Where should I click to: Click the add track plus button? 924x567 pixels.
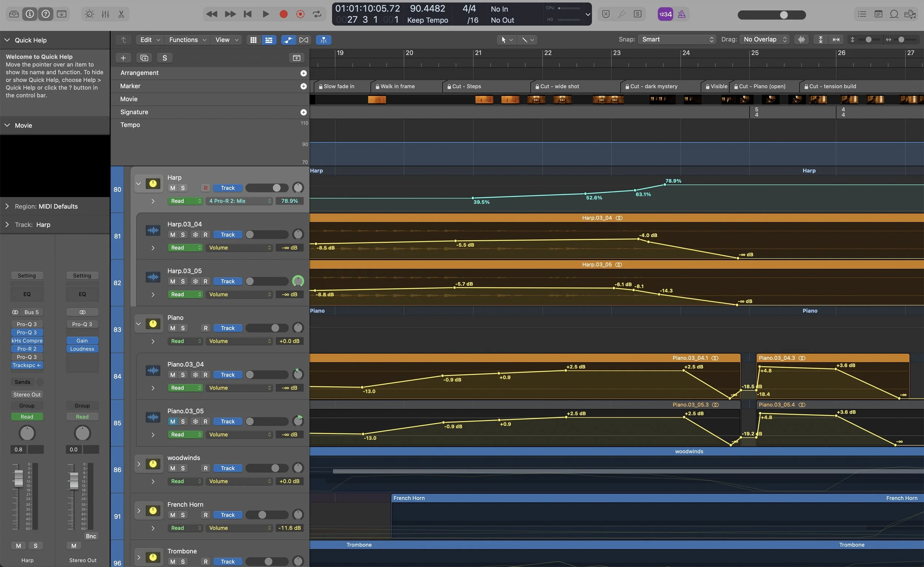click(123, 58)
